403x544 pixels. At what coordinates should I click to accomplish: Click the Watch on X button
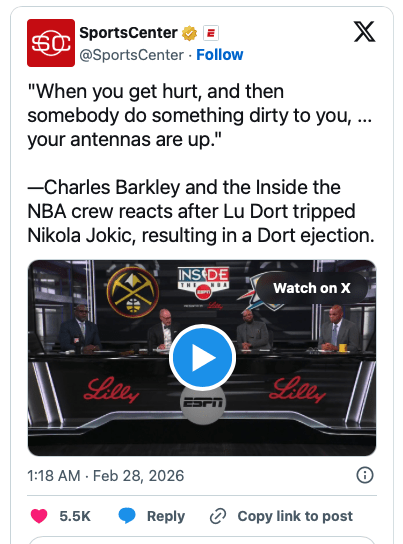point(312,288)
